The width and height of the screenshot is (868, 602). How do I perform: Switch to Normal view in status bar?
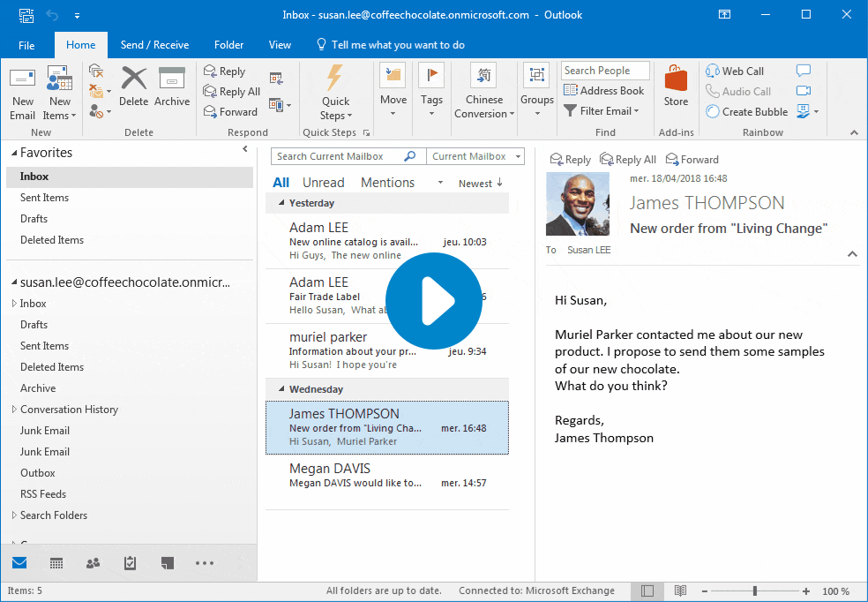[647, 591]
